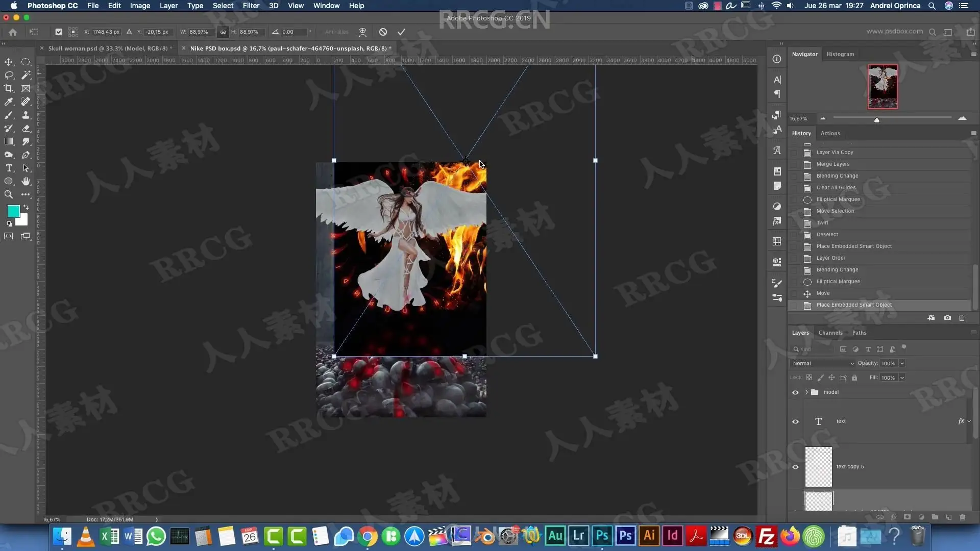
Task: Switch to the Channels tab
Action: click(830, 333)
